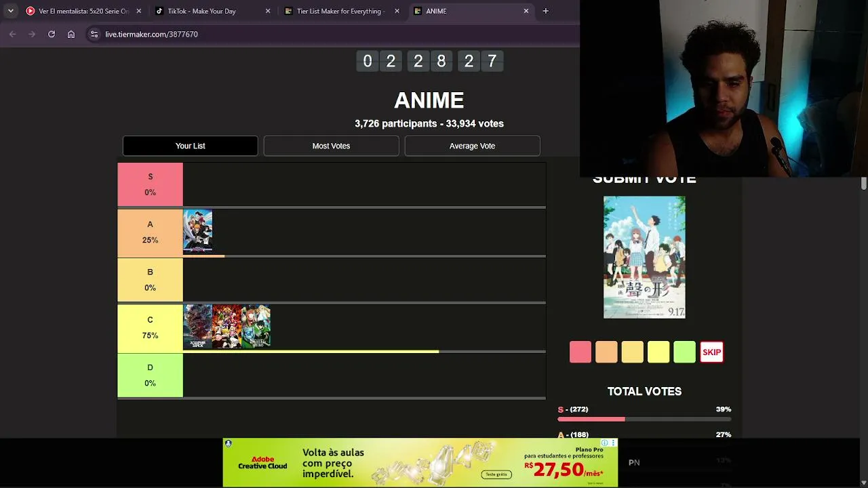This screenshot has width=868, height=488.
Task: Vote A tier with the orange swatch
Action: [x=606, y=352]
